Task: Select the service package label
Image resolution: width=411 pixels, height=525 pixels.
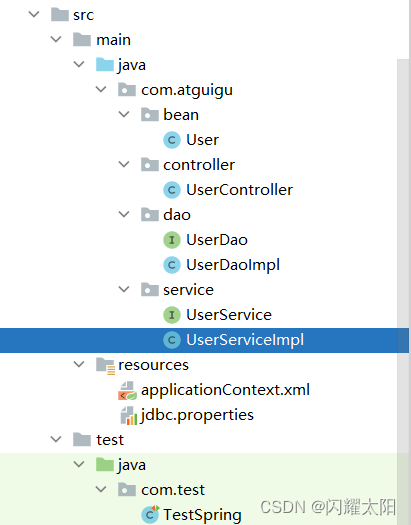Action: click(x=188, y=290)
